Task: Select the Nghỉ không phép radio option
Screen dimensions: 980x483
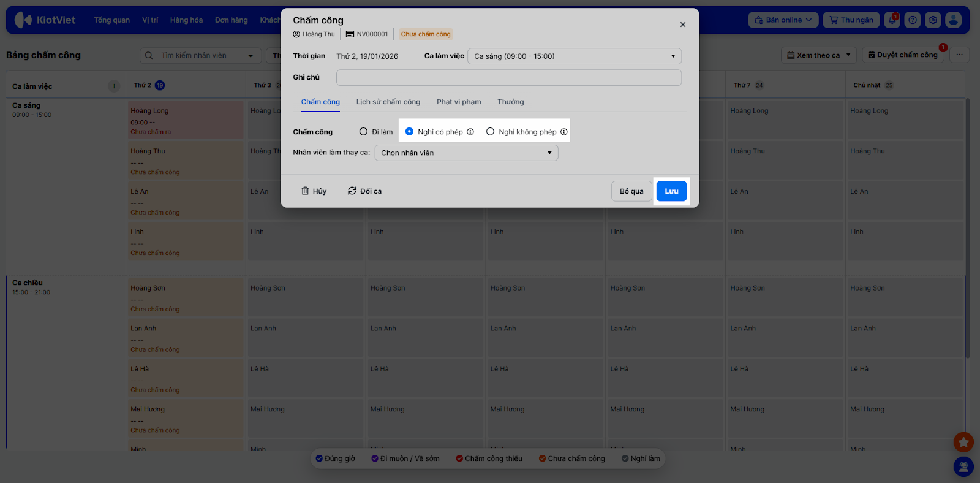Action: [x=491, y=132]
